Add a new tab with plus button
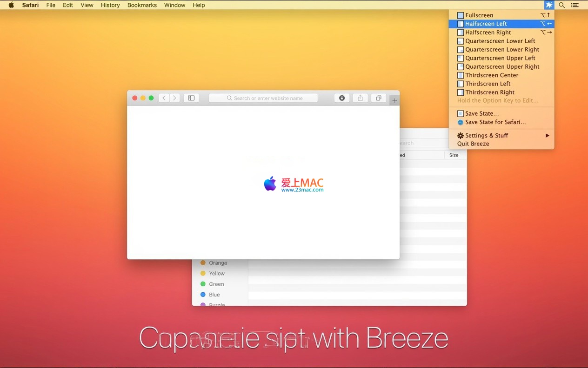The image size is (588, 368). pos(394,100)
